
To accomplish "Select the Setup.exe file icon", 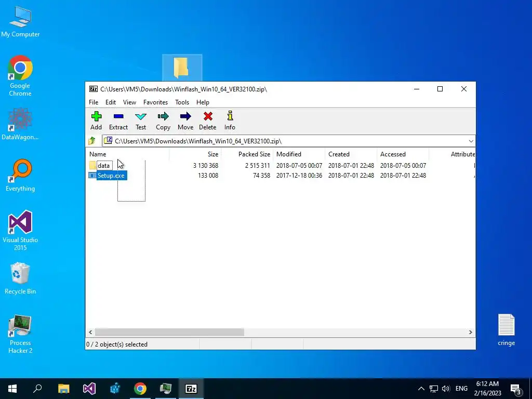I will coord(92,176).
